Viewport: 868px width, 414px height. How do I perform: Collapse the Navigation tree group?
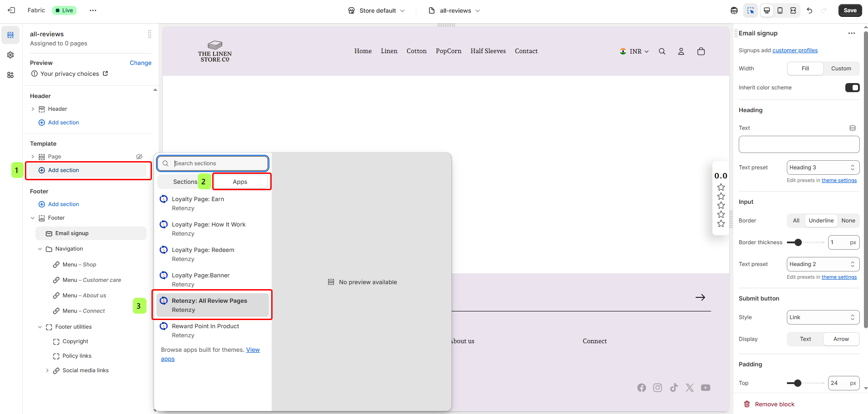coord(40,249)
